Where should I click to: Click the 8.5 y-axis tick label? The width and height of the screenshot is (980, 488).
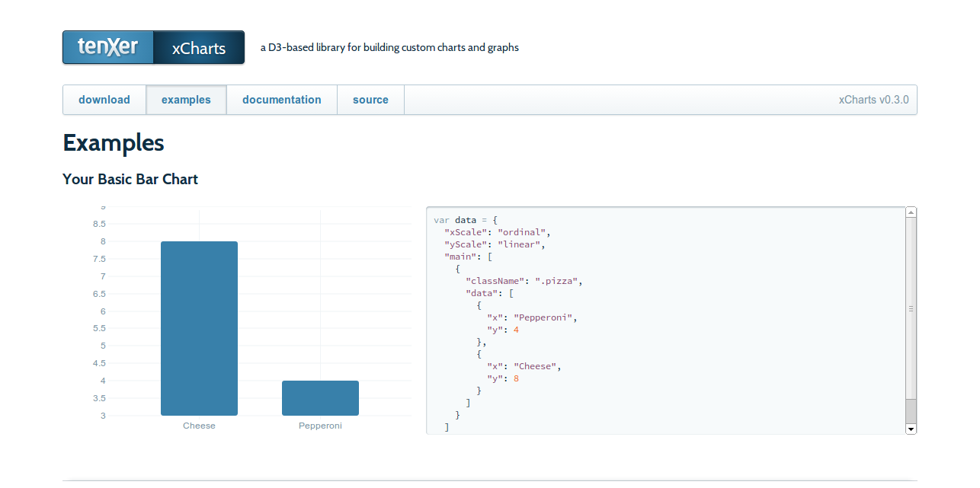[x=99, y=224]
